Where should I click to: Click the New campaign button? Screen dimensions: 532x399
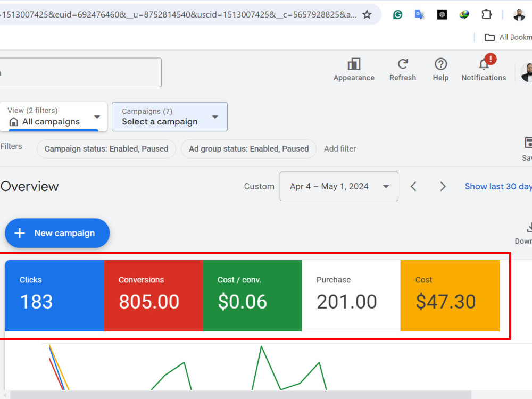point(57,233)
